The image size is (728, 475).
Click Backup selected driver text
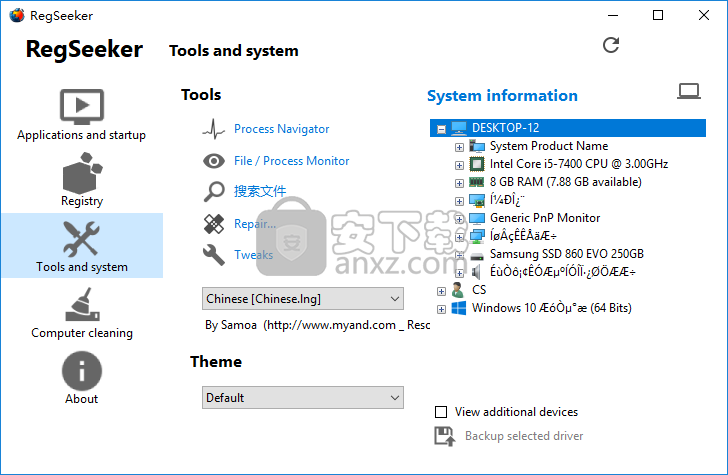point(524,436)
